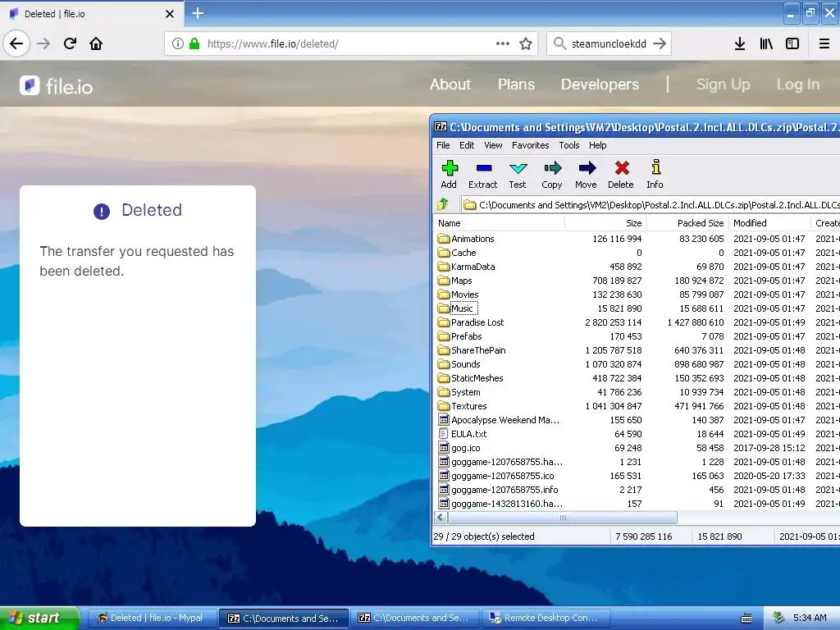
Task: Click the 7-Zip Add toolbar icon
Action: point(449,174)
